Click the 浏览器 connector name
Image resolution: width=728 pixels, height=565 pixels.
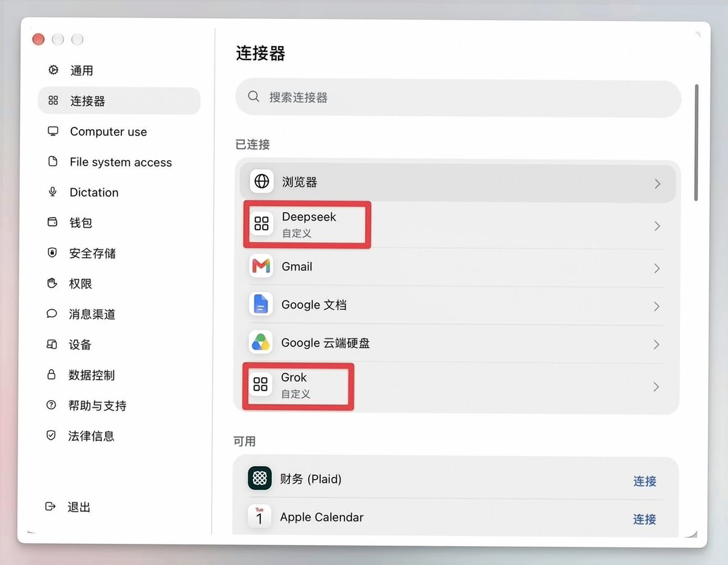pos(300,182)
